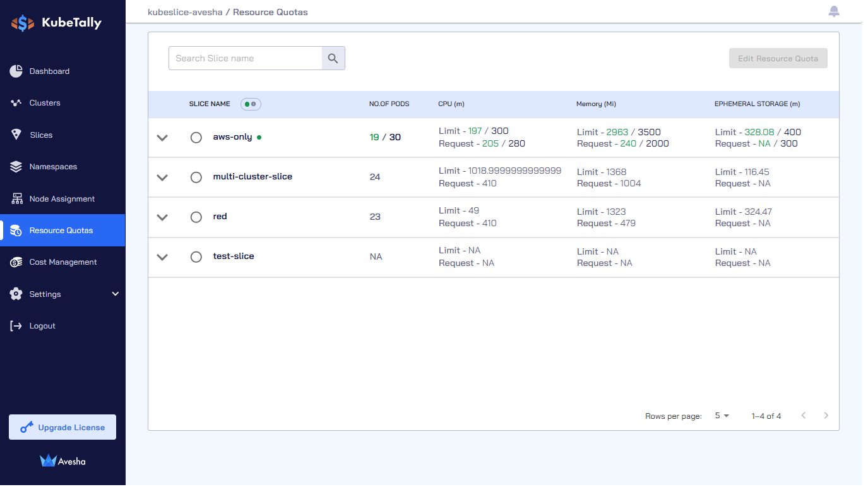Toggle the slice status filter switch
Viewport: 868px width, 494px height.
251,104
